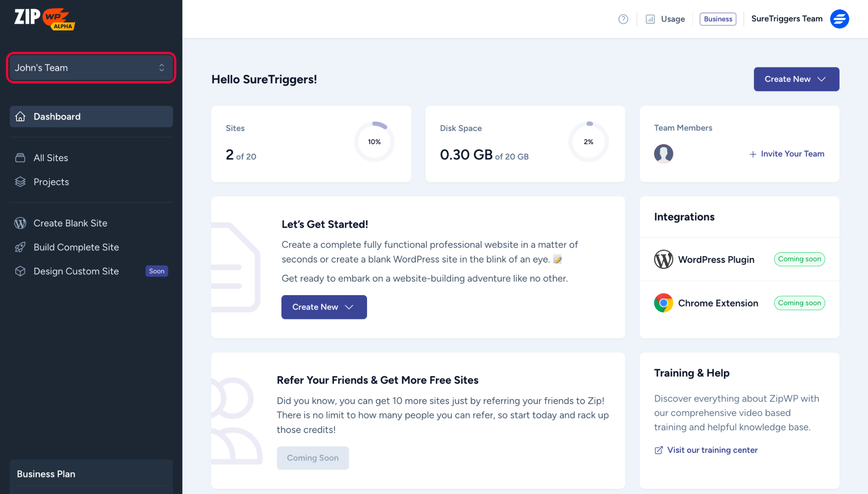
Task: Click Invite Your Team link
Action: pyautogui.click(x=787, y=154)
